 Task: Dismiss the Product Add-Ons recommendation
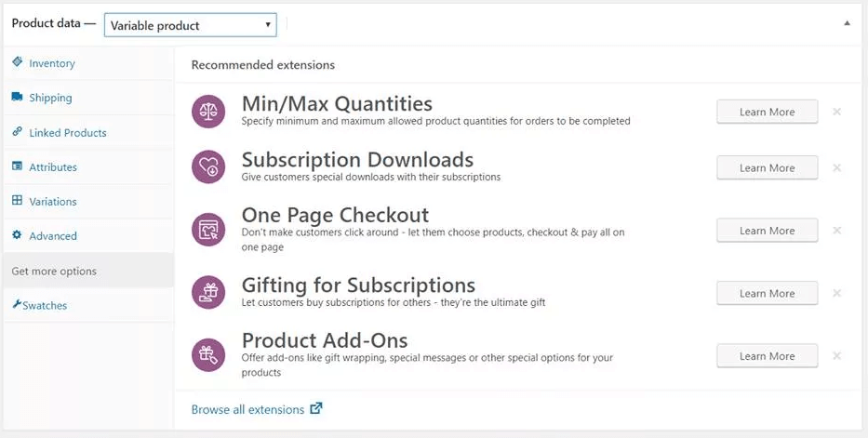click(x=837, y=355)
